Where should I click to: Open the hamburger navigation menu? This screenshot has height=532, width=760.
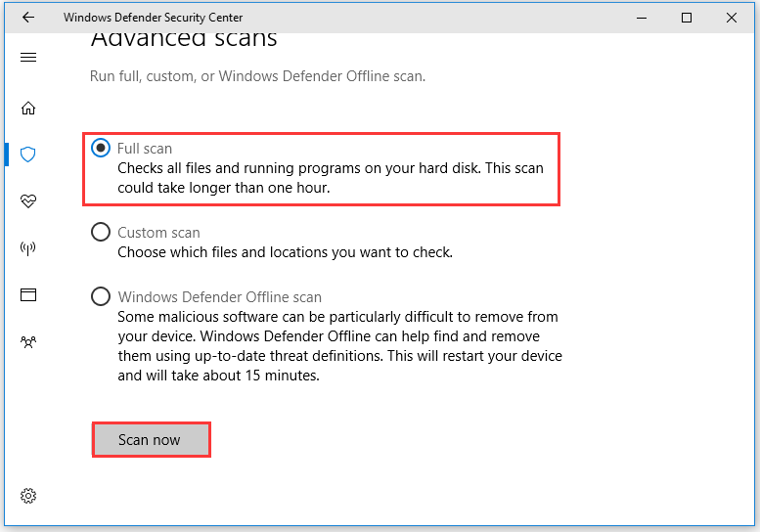(x=28, y=57)
